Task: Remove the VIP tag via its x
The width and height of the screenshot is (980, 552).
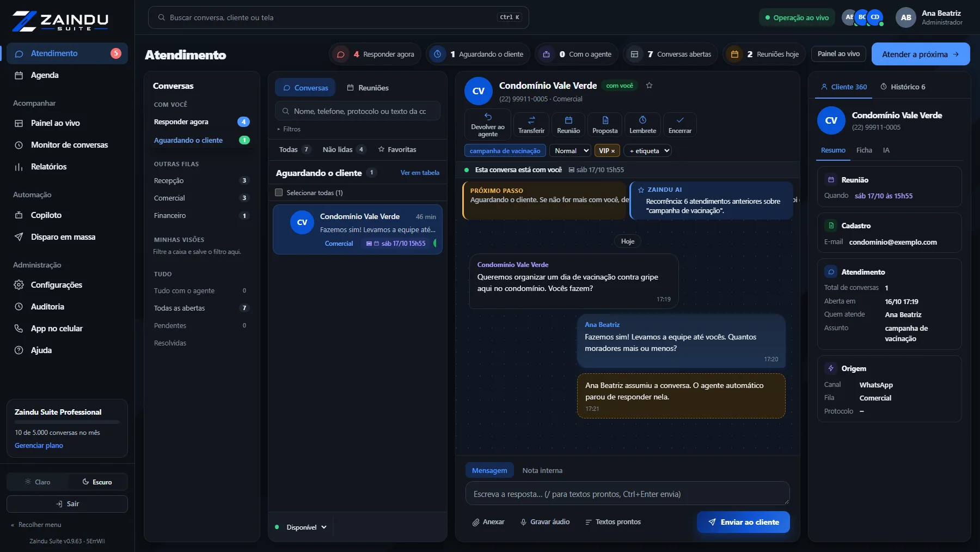Action: click(x=613, y=151)
